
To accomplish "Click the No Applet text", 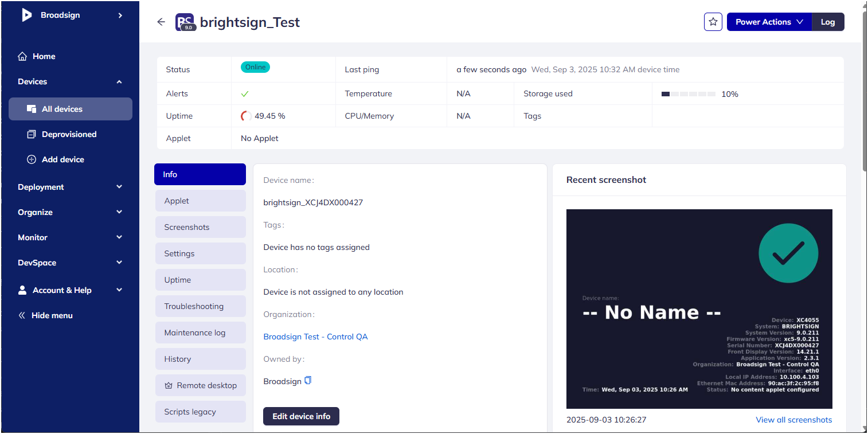I will click(260, 138).
